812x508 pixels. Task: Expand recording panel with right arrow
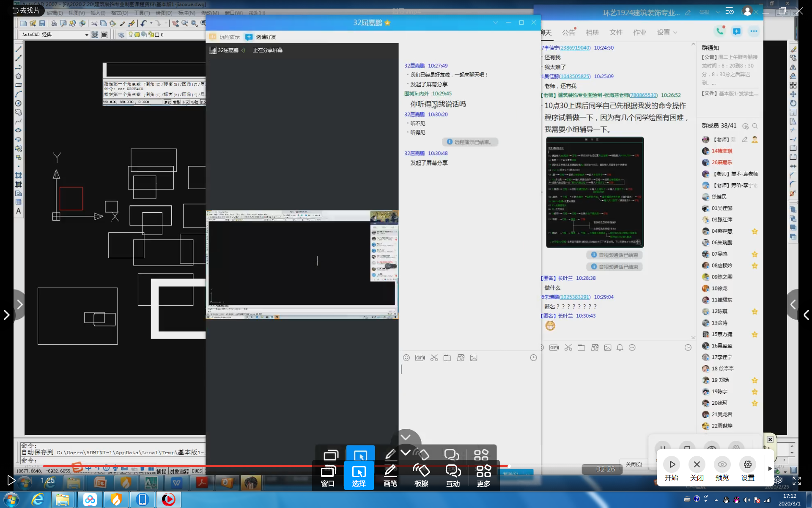pyautogui.click(x=770, y=469)
